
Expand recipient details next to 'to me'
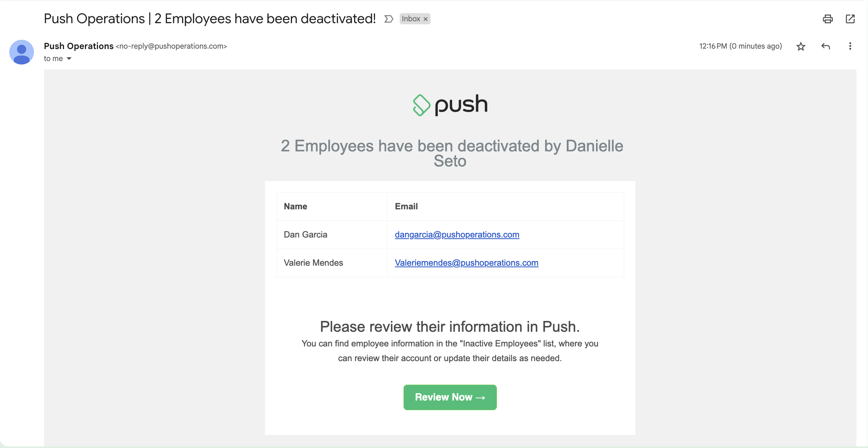pos(69,59)
